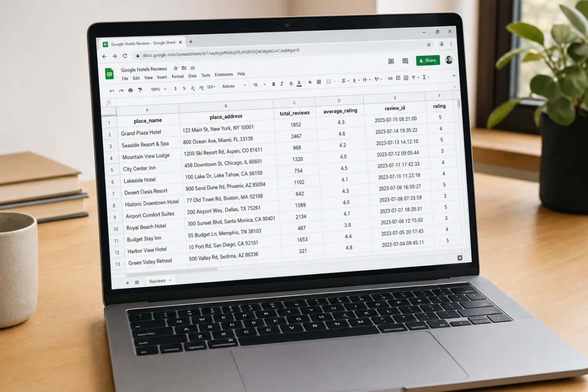Click the print icon

131,90
